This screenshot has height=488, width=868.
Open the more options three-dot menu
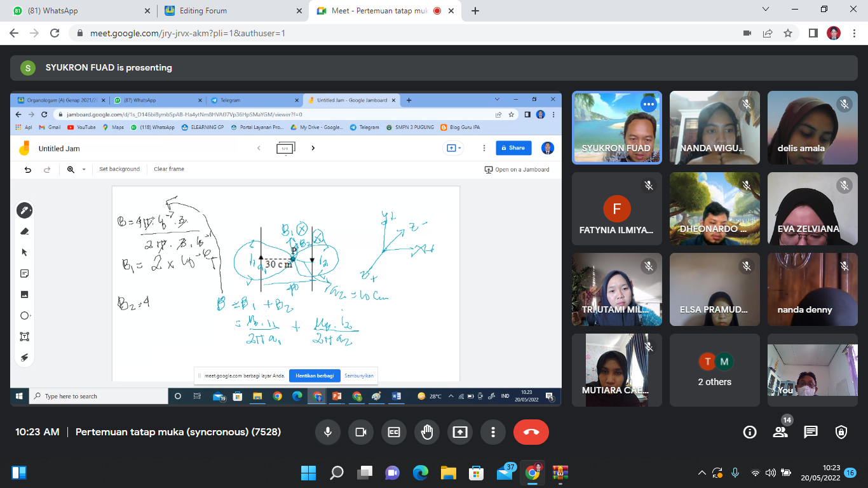492,432
